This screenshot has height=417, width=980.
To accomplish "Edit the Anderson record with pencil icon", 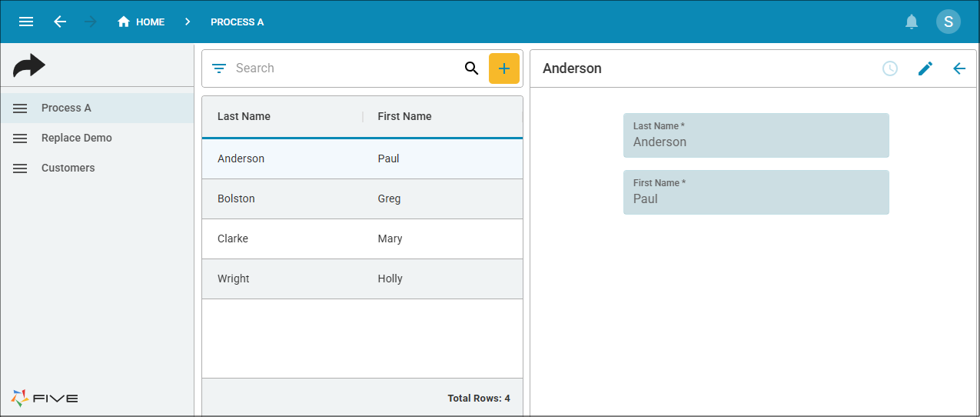I will click(925, 68).
